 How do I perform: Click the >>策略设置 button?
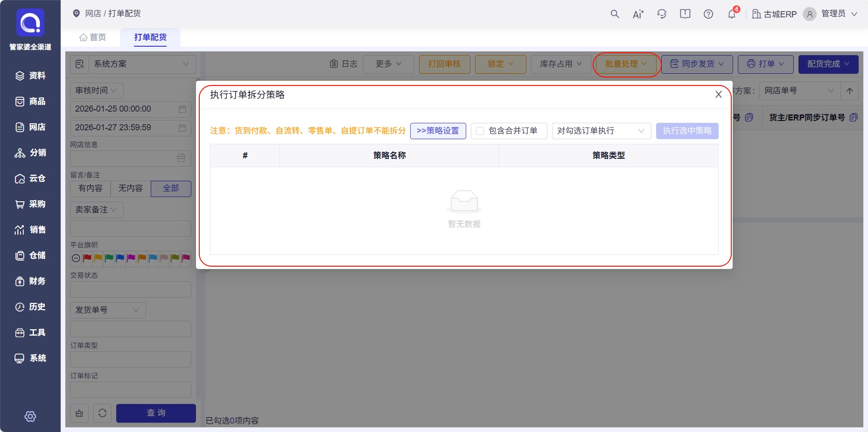pos(438,131)
